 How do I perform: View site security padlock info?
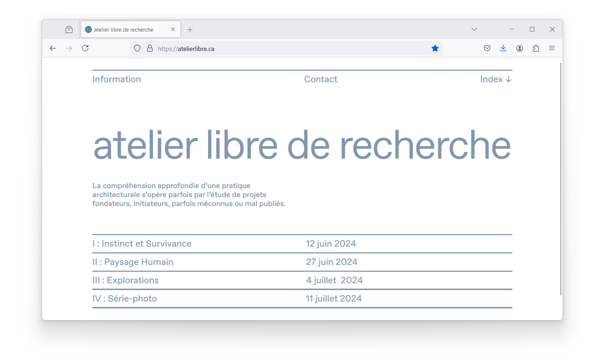pos(150,48)
